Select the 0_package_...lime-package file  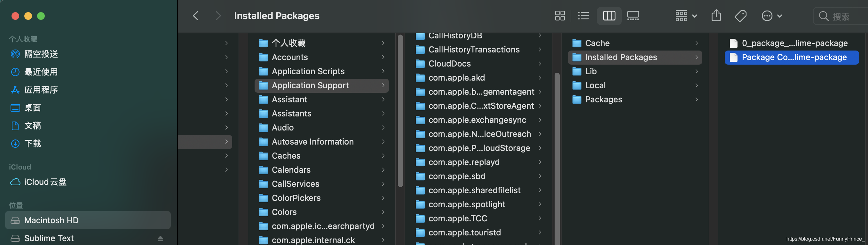[792, 43]
